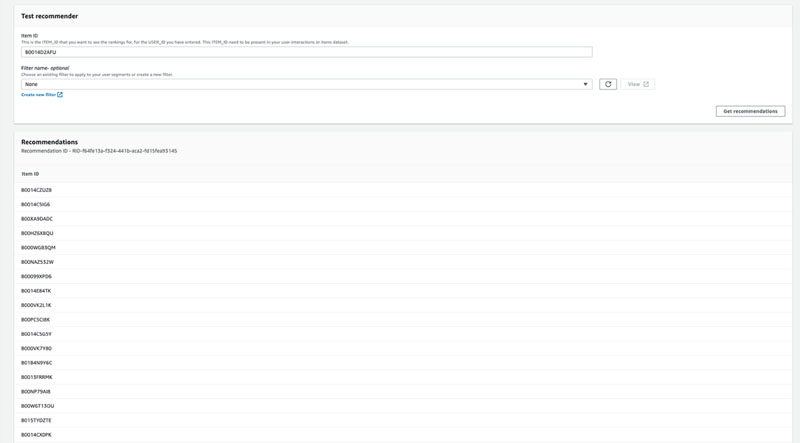This screenshot has height=443, width=800.
Task: Select recommended item B000VK2L1K
Action: [36, 305]
